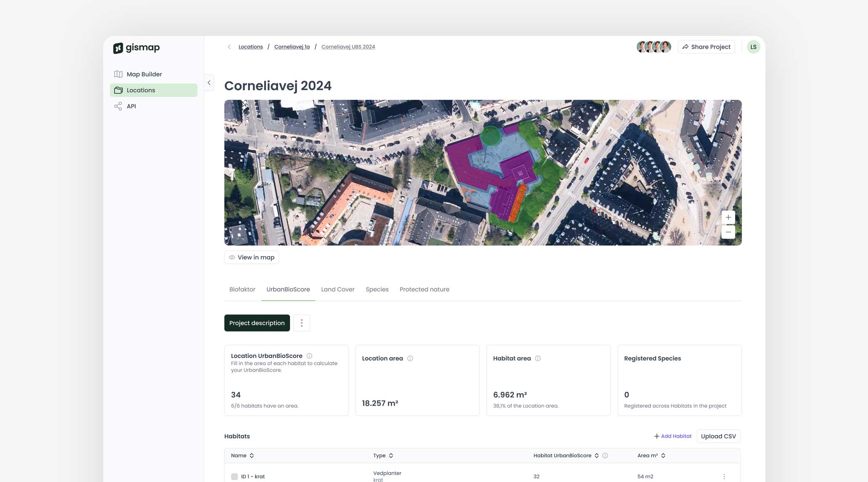Screen dimensions: 868x482
Task: Check the ID 1 - krat checkbox
Action: 234,477
